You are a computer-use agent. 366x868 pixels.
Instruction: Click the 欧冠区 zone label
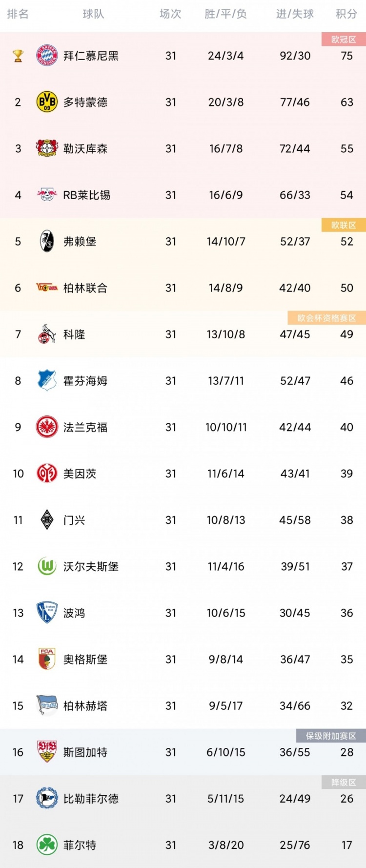344,40
